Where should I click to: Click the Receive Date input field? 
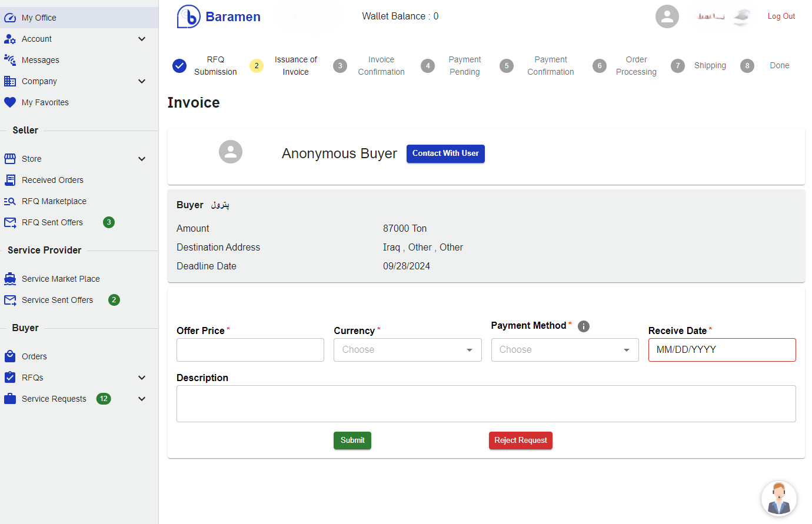(x=722, y=350)
